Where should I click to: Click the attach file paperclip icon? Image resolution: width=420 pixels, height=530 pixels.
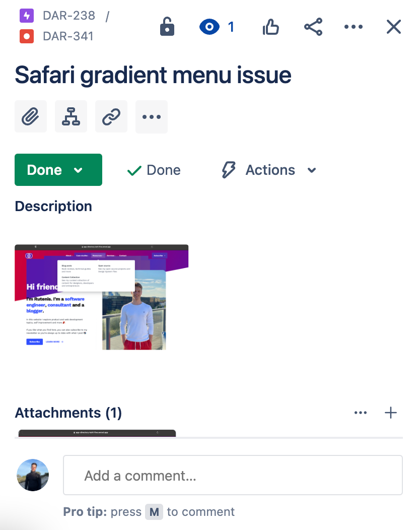pos(30,116)
